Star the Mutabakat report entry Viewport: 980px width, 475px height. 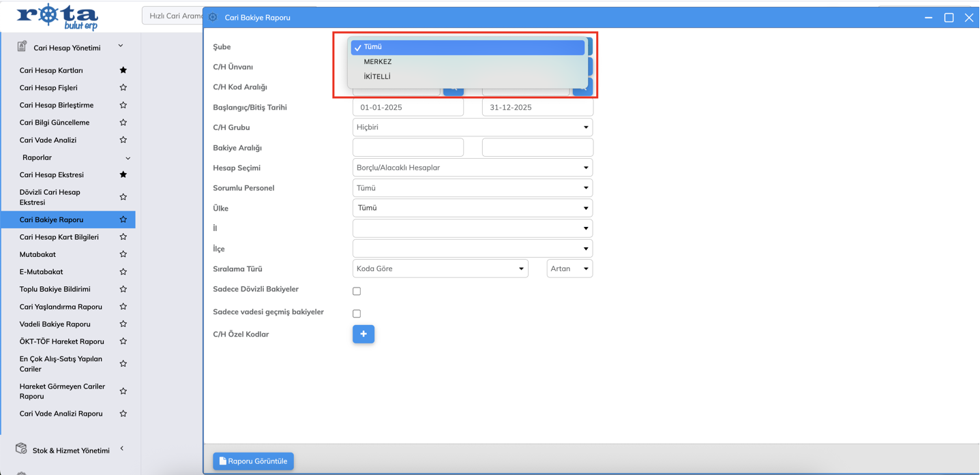tap(123, 254)
